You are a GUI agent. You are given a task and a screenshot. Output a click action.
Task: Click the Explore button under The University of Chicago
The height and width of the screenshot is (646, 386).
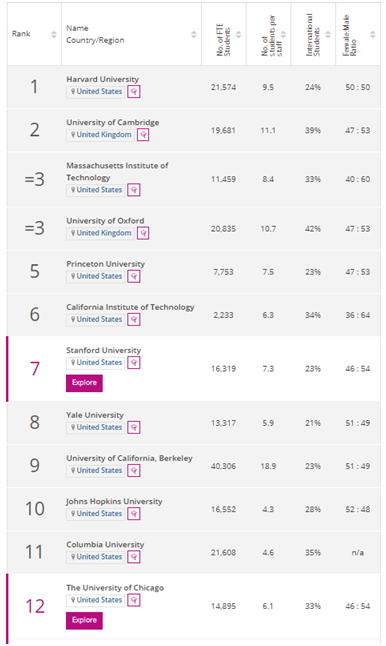pos(84,620)
